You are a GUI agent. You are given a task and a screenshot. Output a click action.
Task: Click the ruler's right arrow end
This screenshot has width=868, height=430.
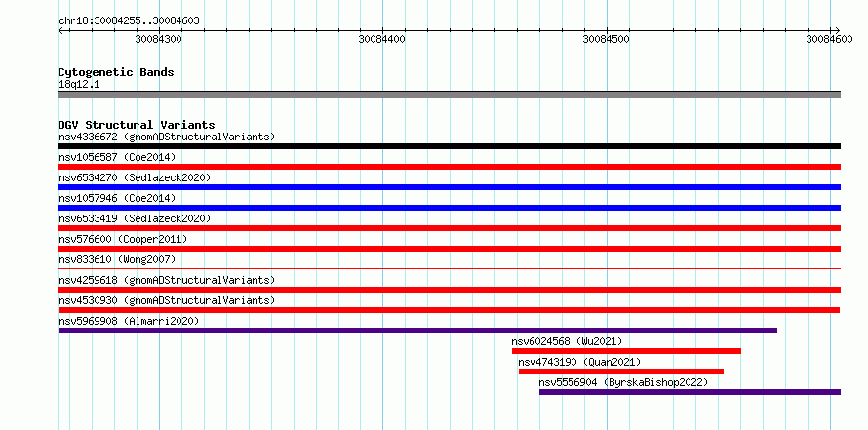point(837,30)
